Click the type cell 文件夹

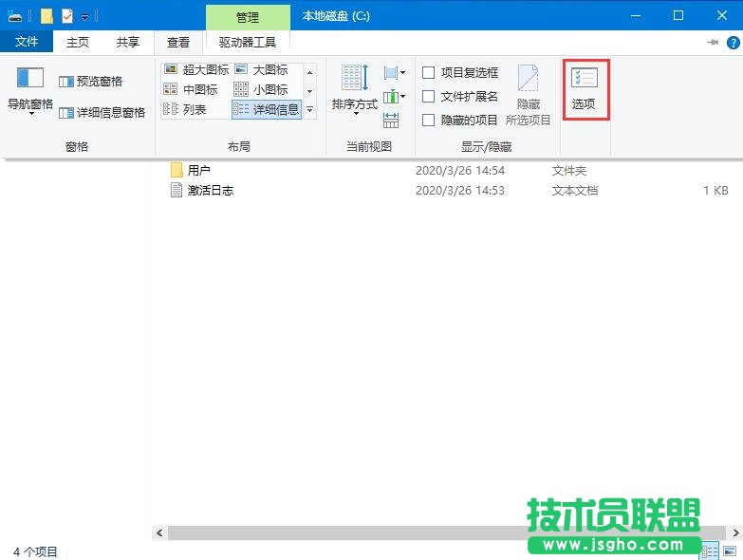[x=569, y=171]
